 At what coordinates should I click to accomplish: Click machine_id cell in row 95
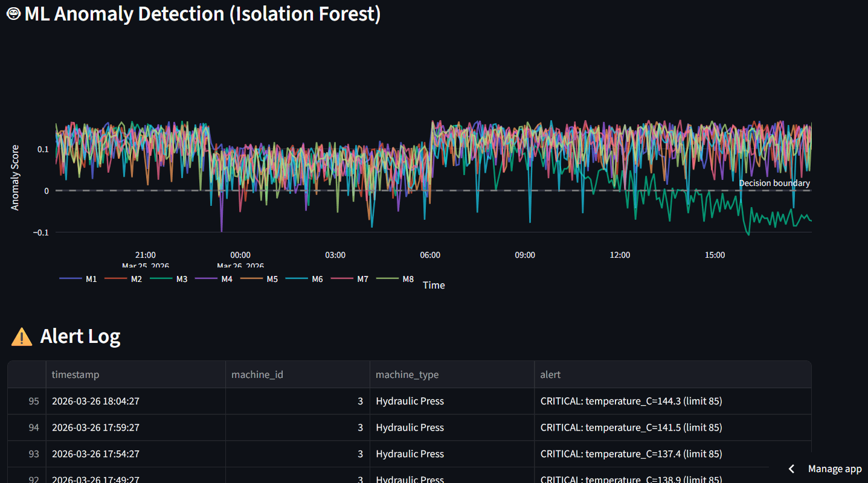tap(298, 401)
